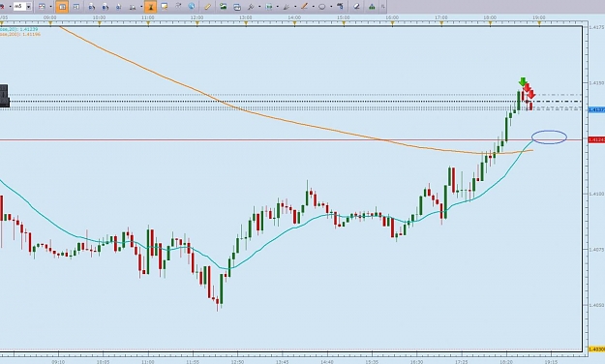Click the arrow button of the m5 selector
The height and width of the screenshot is (364, 605).
click(x=28, y=7)
